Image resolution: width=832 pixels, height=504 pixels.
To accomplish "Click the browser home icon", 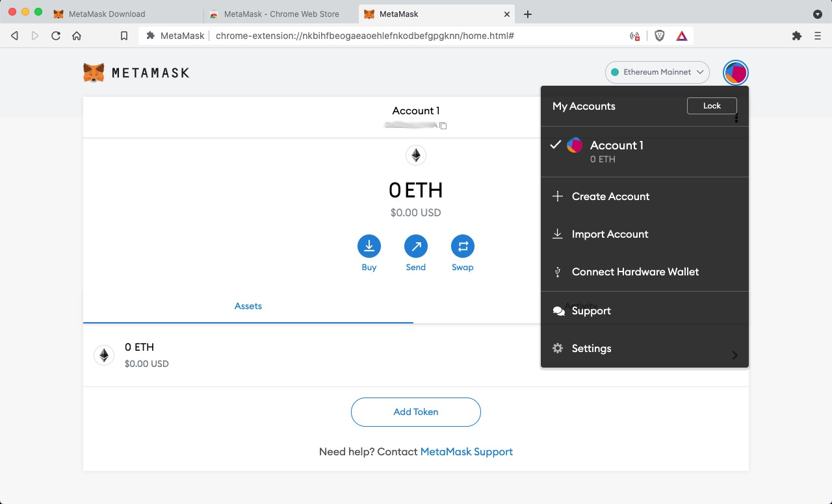I will 77,36.
